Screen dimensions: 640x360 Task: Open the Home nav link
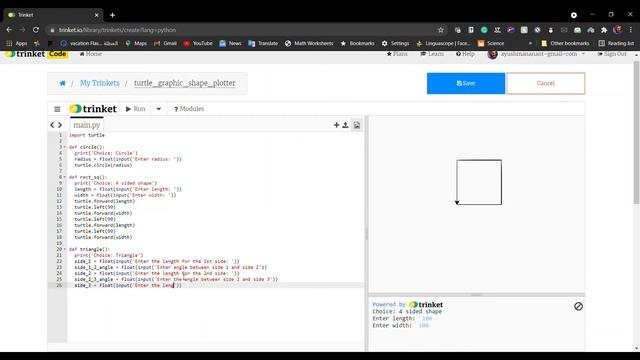click(91, 54)
